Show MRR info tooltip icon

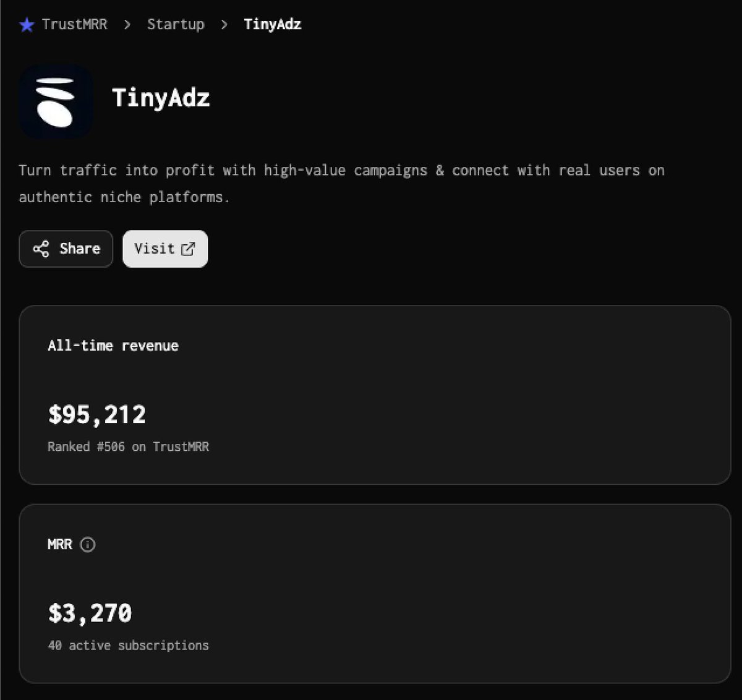coord(88,545)
